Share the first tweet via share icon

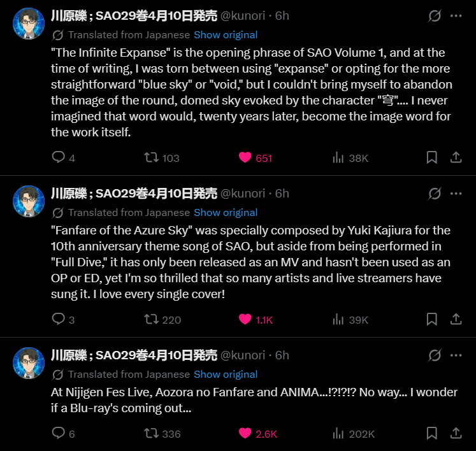456,157
